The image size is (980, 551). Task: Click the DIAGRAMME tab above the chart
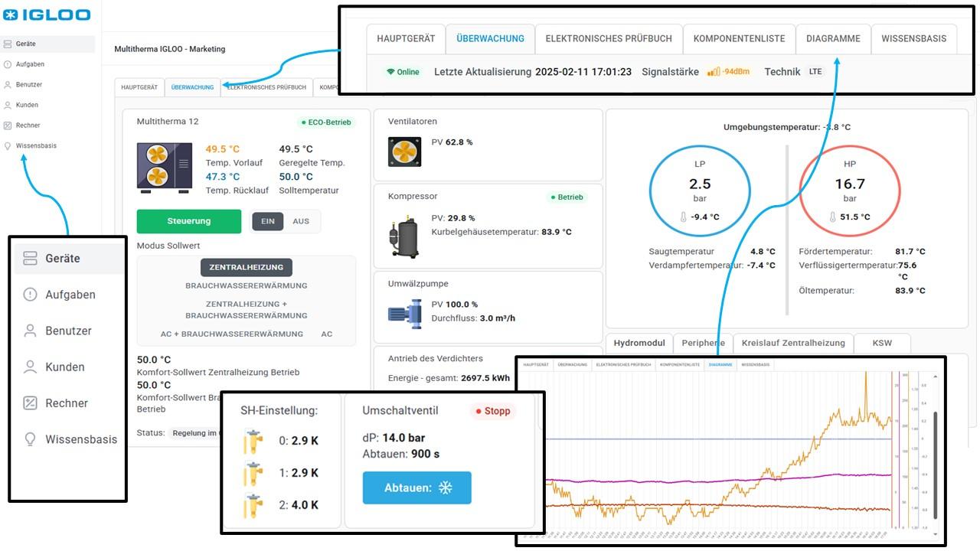coord(720,364)
